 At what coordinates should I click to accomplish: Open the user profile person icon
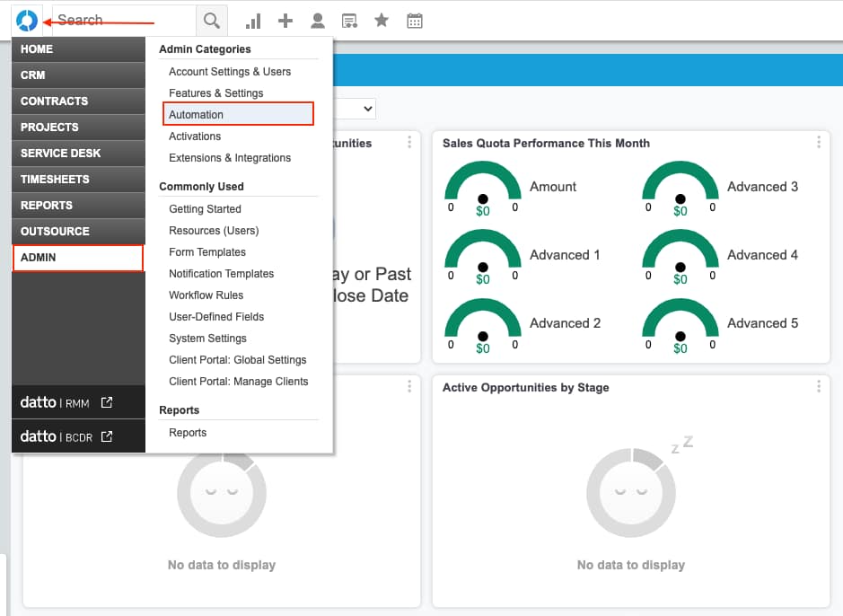tap(317, 21)
